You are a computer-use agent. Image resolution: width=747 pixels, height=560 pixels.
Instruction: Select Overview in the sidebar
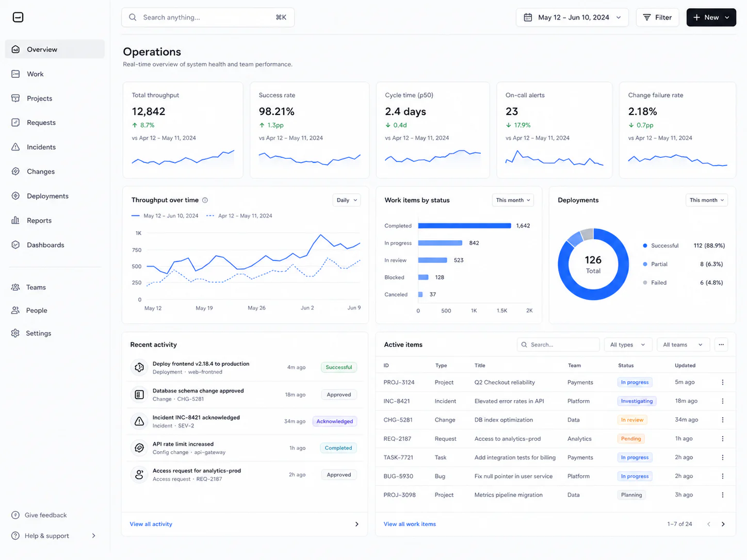pyautogui.click(x=55, y=50)
